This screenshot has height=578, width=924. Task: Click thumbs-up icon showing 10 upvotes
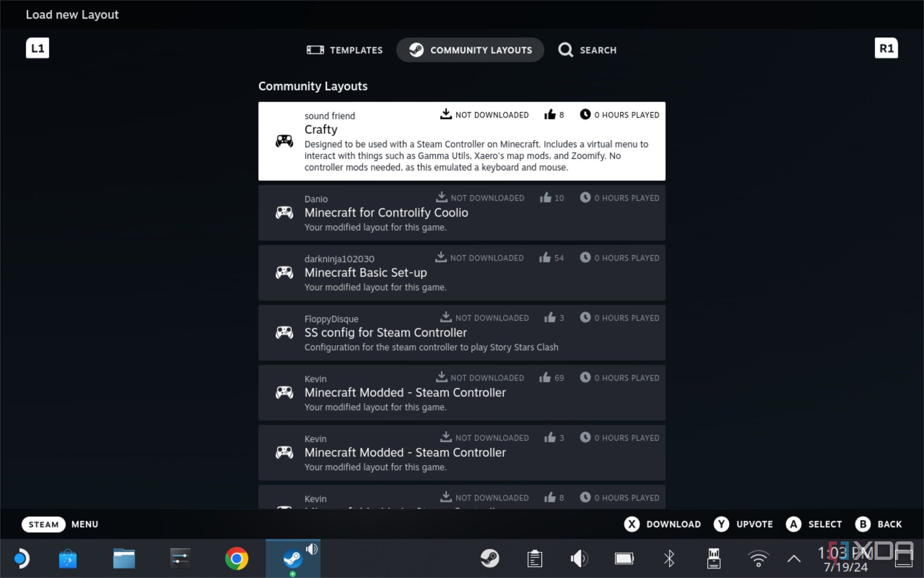coord(545,197)
